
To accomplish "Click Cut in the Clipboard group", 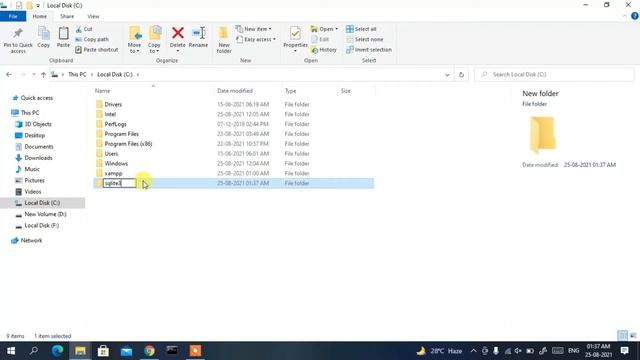I will (x=84, y=29).
